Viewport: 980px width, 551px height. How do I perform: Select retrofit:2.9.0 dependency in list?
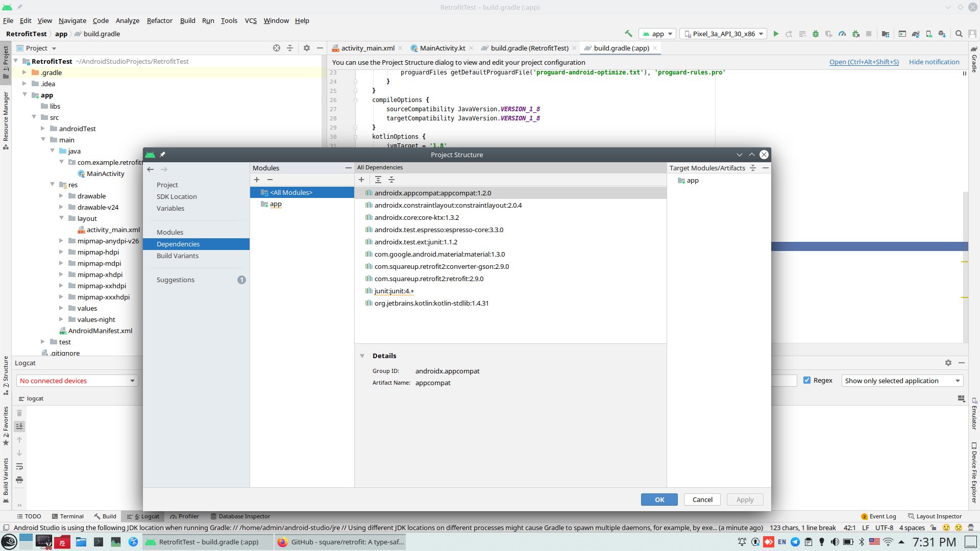pos(429,279)
